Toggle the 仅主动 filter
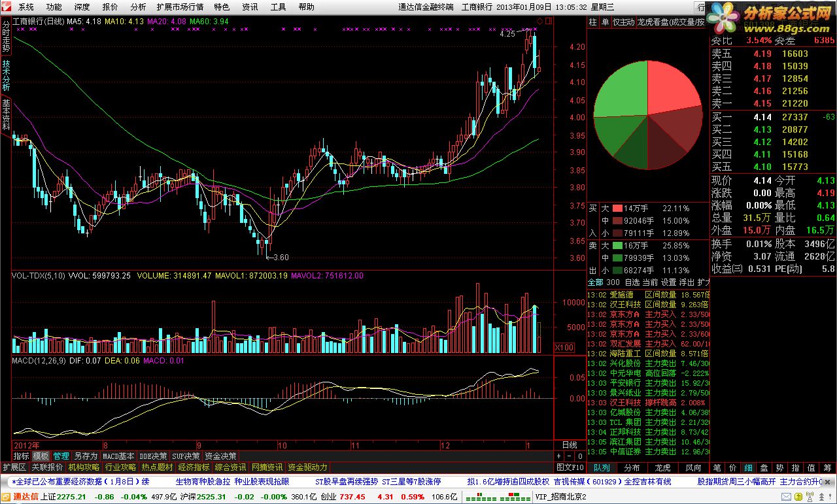 [x=624, y=22]
